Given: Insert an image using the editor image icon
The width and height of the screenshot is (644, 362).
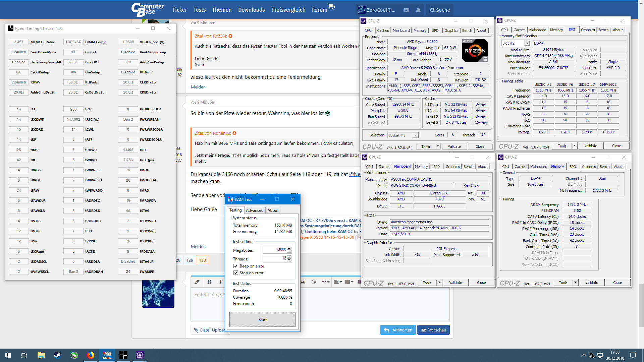Looking at the screenshot, I should tap(303, 282).
